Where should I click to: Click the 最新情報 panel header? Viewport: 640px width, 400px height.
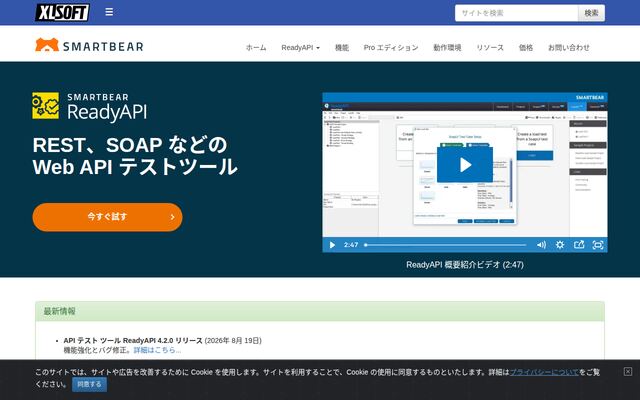pos(320,311)
